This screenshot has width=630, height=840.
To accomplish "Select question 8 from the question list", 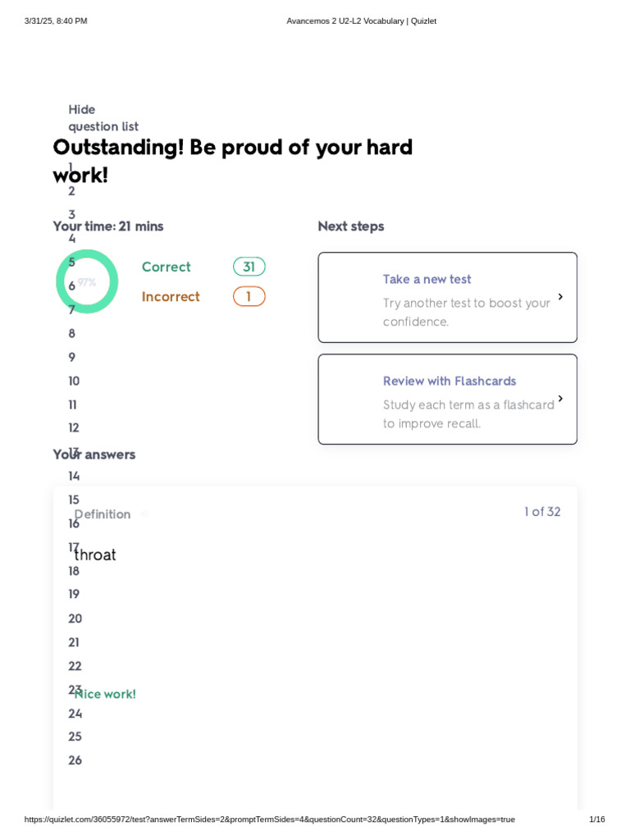I will [x=72, y=333].
